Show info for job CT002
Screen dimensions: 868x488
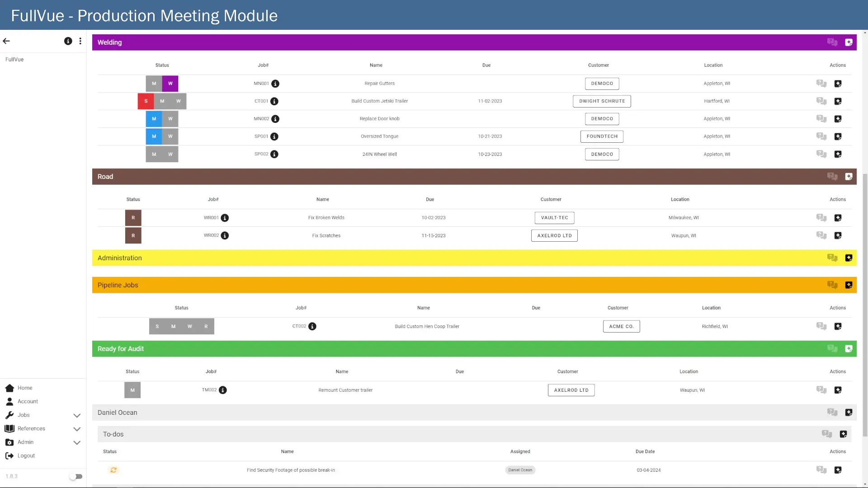tap(312, 326)
